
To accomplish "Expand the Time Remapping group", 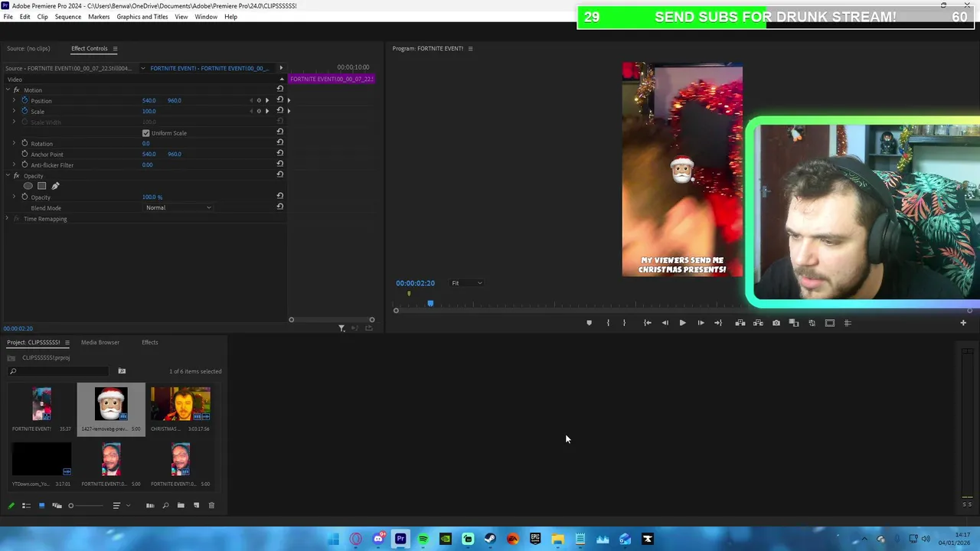I will pyautogui.click(x=8, y=219).
